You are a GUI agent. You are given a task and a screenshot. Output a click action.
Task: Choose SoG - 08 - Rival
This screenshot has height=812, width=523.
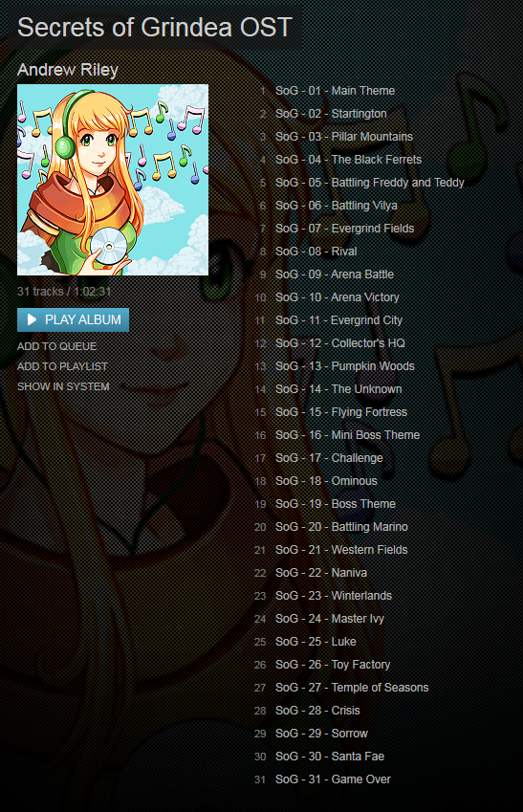[x=316, y=252]
